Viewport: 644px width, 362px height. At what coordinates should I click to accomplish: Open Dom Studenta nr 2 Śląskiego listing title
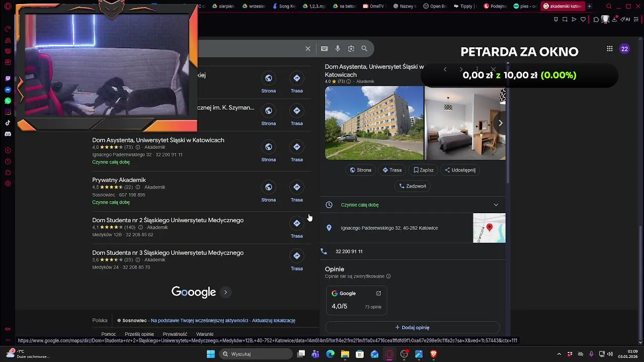click(168, 220)
